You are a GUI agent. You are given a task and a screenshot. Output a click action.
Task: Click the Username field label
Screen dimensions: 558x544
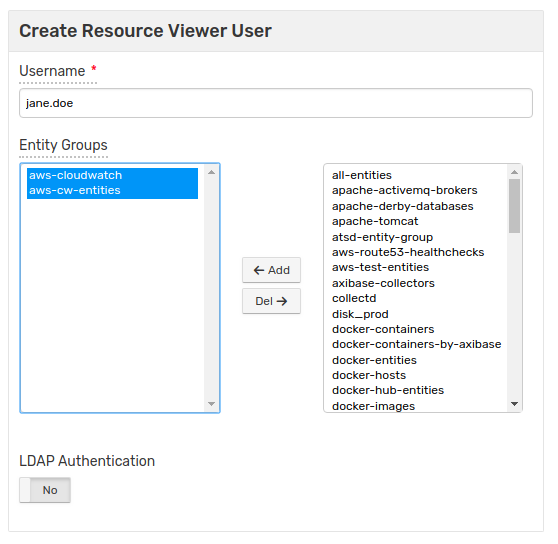(x=52, y=71)
